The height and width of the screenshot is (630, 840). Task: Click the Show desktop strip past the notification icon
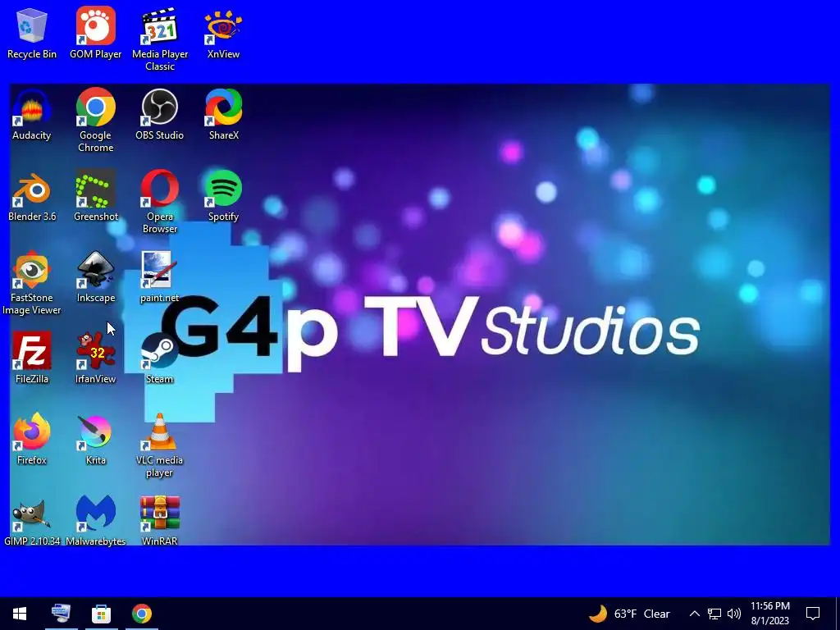click(838, 614)
